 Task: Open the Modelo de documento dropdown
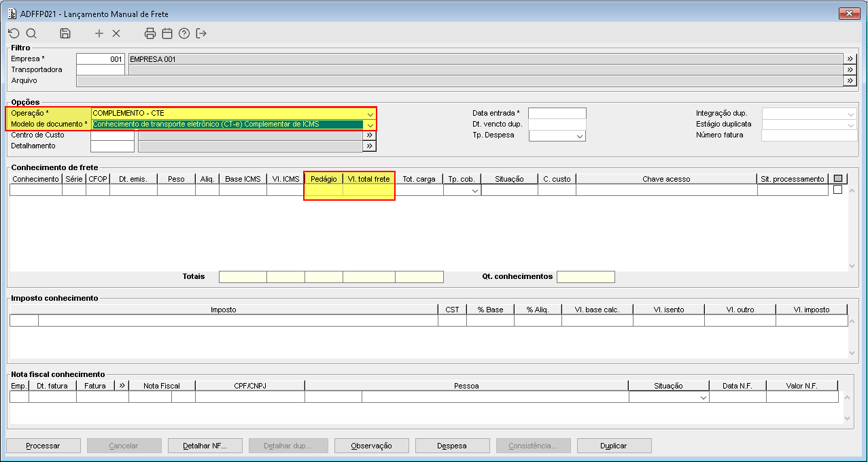pyautogui.click(x=370, y=125)
